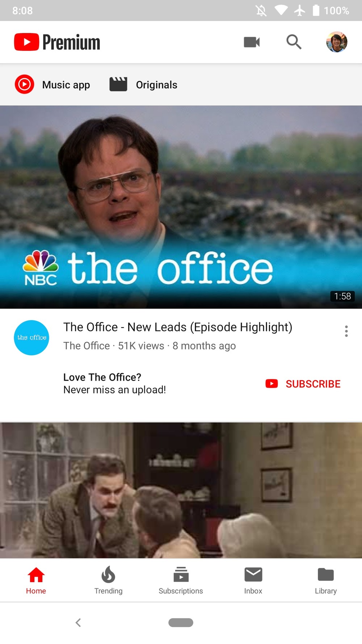The height and width of the screenshot is (644, 362).
Task: Open the video title The Office - New Leads
Action: pos(178,327)
